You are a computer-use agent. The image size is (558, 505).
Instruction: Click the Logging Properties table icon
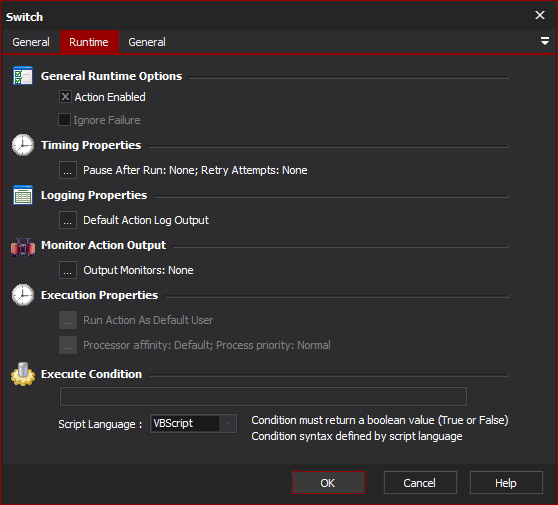point(23,195)
